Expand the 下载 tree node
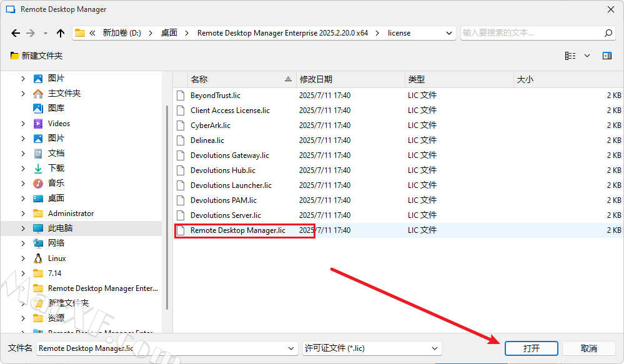 (x=23, y=169)
